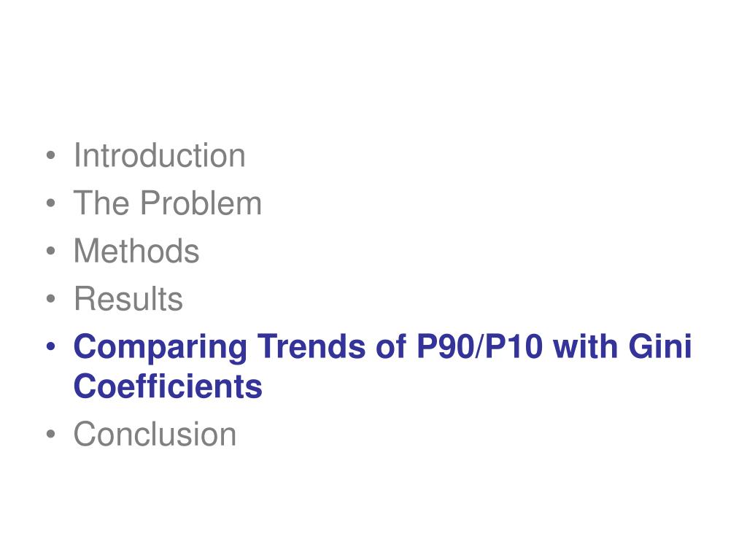
Task: Click the bullet beside Conclusion
Action: click(x=51, y=435)
